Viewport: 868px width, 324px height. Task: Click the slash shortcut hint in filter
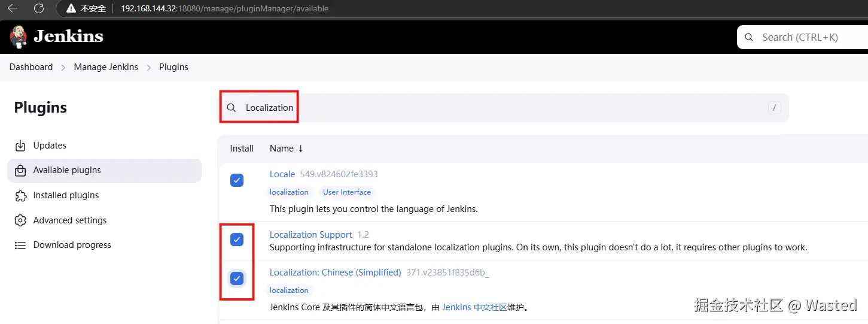775,108
